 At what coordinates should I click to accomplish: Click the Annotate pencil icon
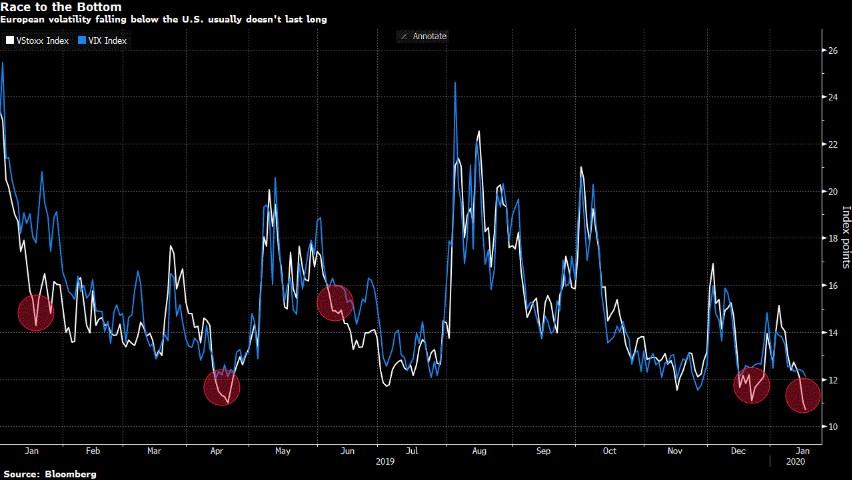tap(404, 36)
